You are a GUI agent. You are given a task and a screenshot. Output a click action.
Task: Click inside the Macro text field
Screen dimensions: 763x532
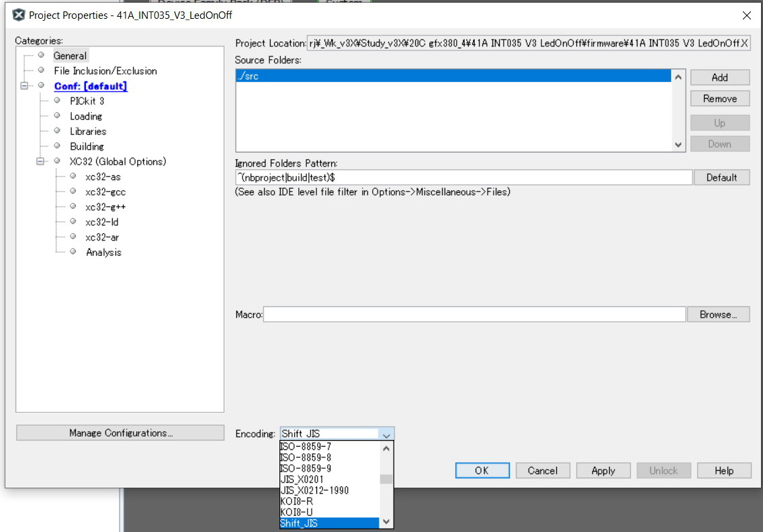[x=474, y=314]
